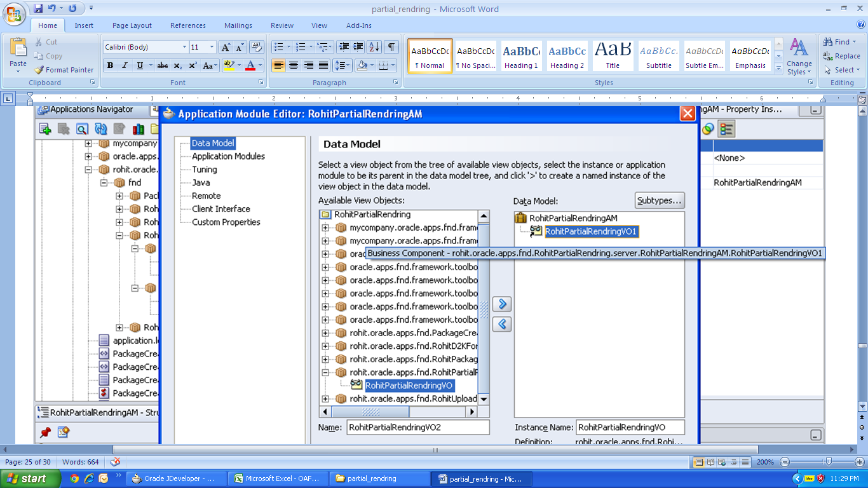868x488 pixels.
Task: Click inside the Instance Name input field
Action: click(x=630, y=427)
